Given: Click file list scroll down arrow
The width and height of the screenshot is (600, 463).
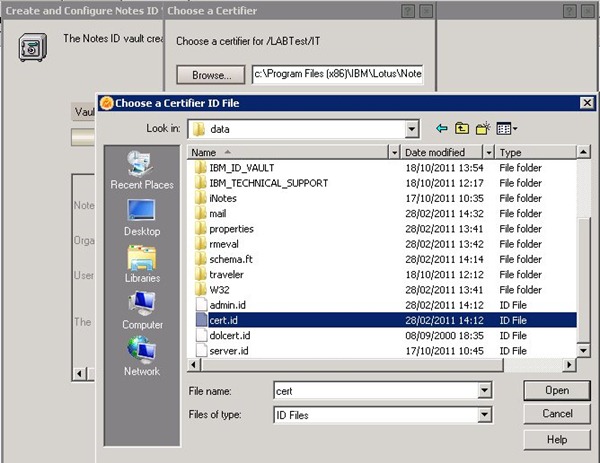Looking at the screenshot, I should (x=583, y=350).
